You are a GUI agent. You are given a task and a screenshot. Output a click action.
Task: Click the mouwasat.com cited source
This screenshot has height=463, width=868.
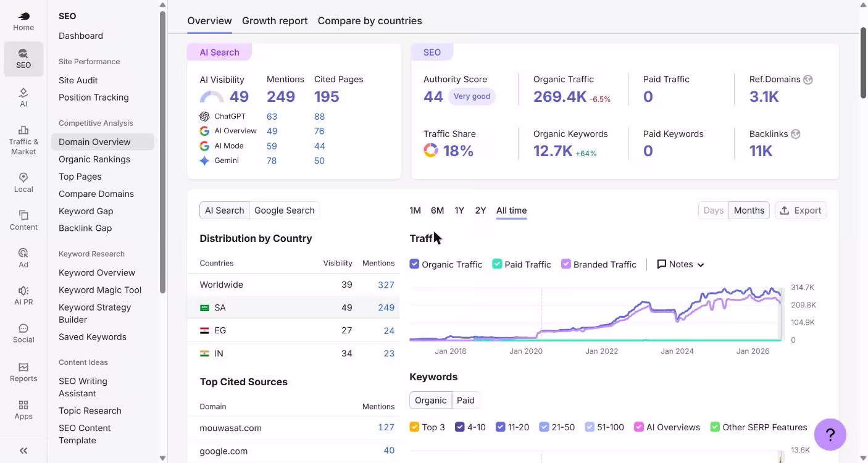click(x=231, y=428)
